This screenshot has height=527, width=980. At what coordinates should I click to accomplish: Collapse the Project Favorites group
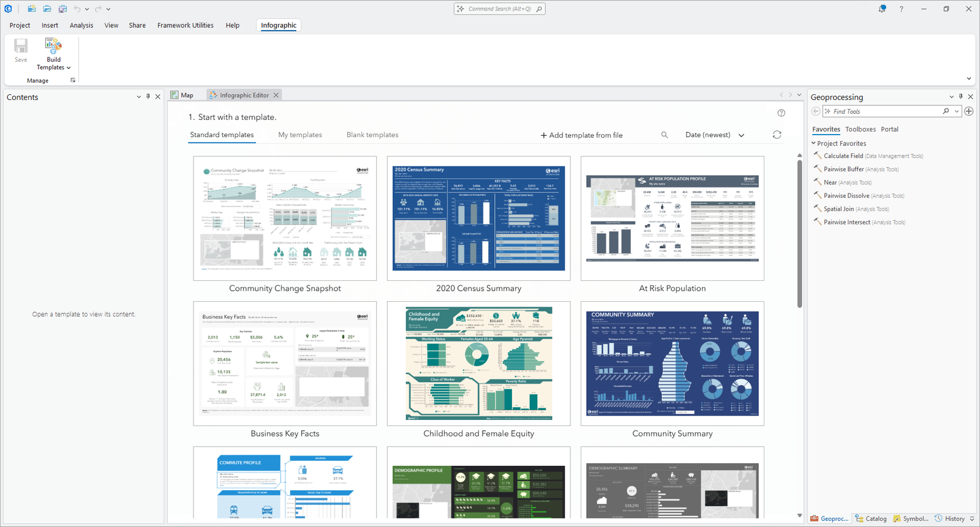coord(813,143)
